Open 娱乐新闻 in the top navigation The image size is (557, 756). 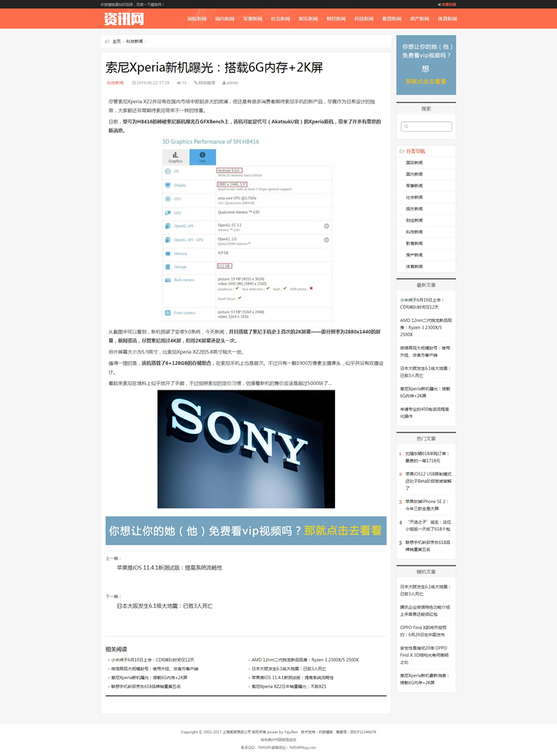point(308,18)
